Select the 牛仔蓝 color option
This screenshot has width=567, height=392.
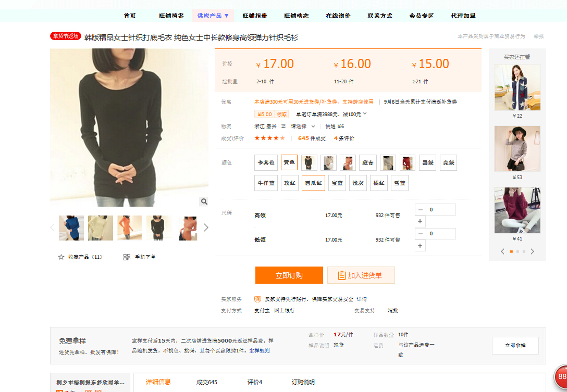(266, 183)
